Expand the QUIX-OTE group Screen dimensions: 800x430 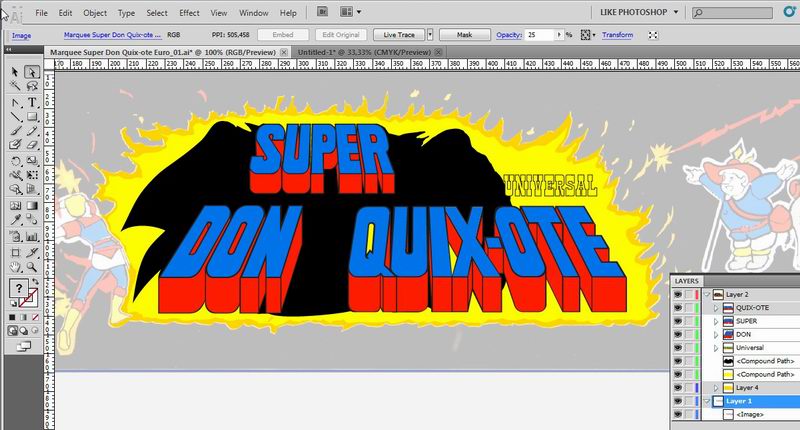tap(716, 308)
